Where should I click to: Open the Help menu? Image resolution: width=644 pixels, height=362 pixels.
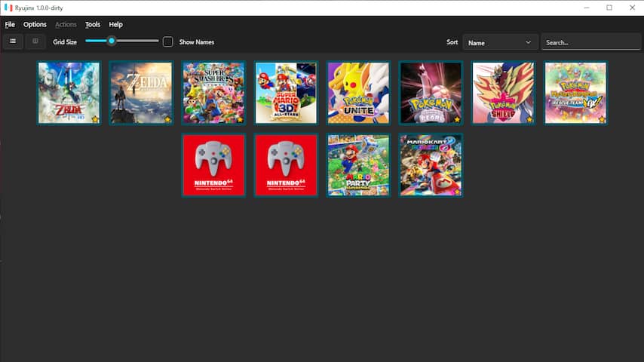[x=116, y=25]
